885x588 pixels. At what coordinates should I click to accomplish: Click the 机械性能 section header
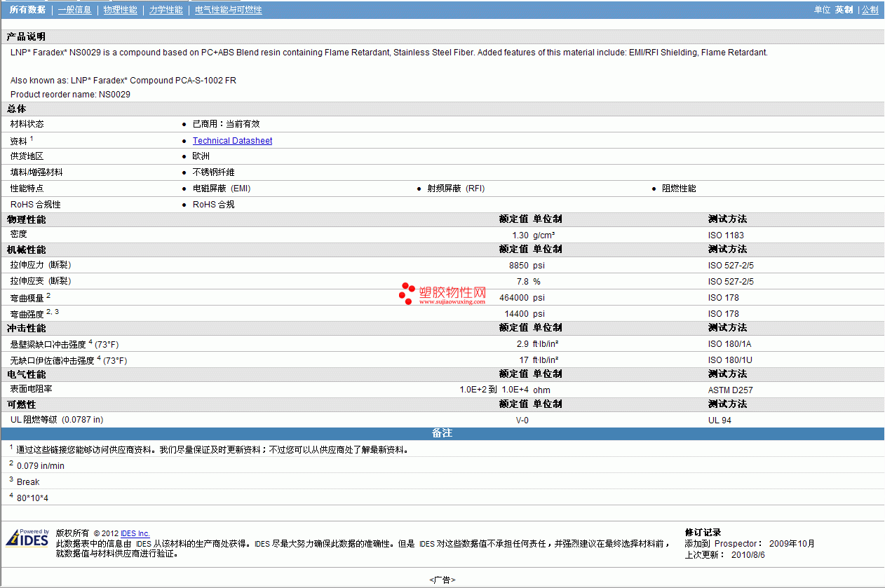coord(26,249)
